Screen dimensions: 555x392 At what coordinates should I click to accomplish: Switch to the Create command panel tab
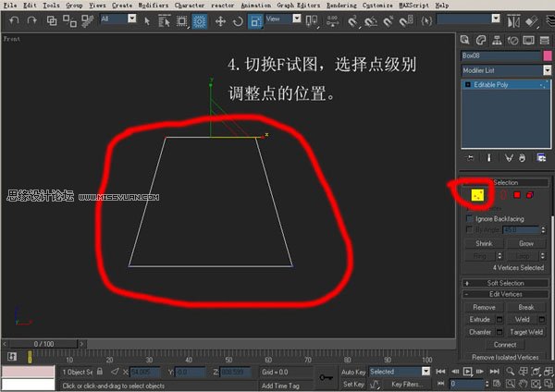[x=464, y=40]
